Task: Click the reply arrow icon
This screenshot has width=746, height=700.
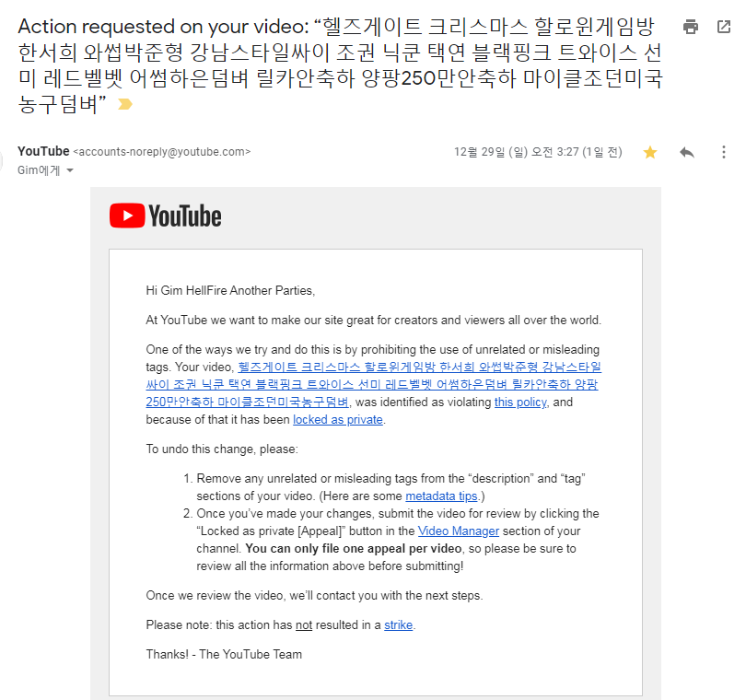Action: [x=687, y=152]
